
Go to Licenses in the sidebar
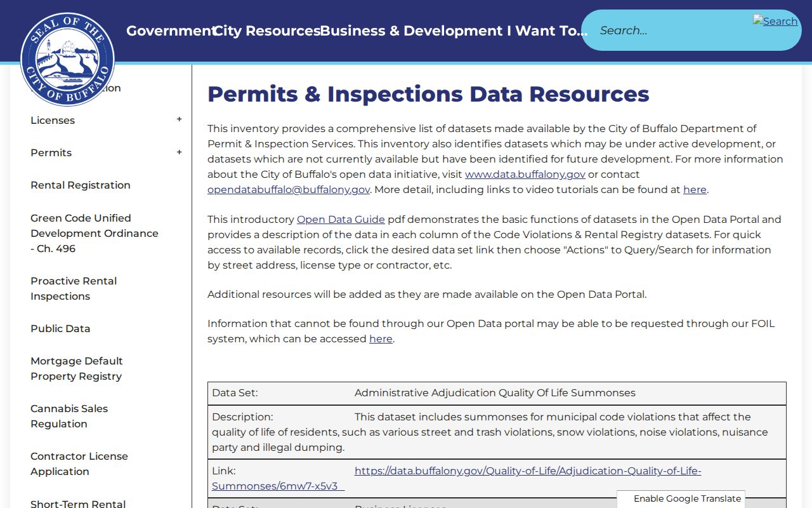(x=53, y=120)
